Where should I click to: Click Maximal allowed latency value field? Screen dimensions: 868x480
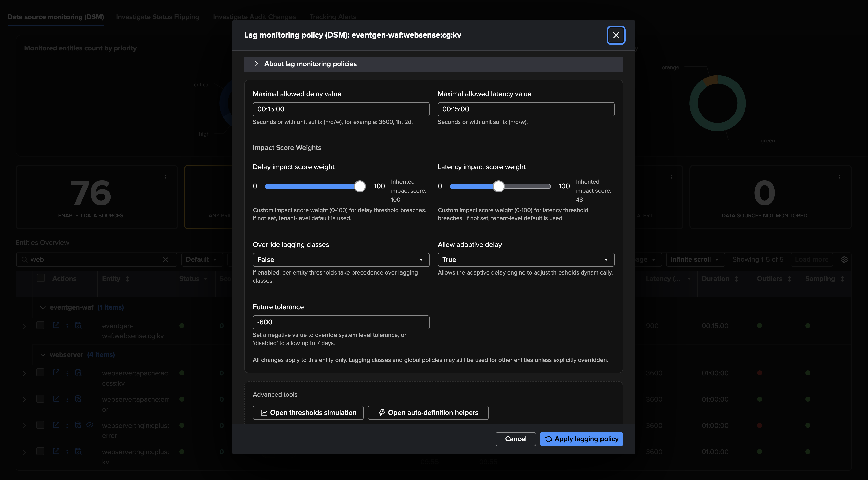tap(526, 109)
